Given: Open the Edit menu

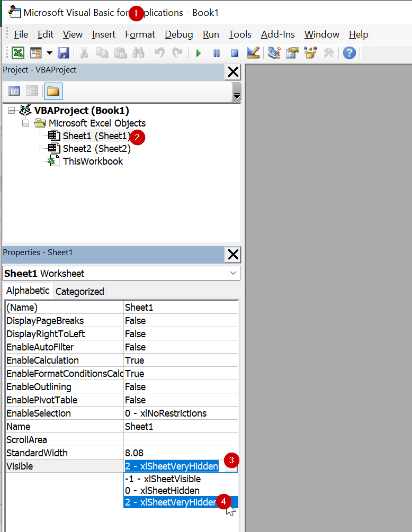Looking at the screenshot, I should [46, 34].
